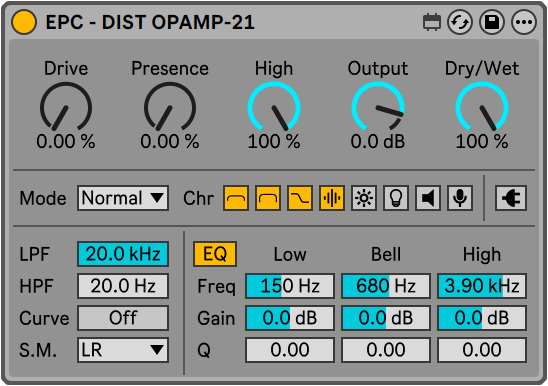Screen dimensions: 548x386
Task: Open the Mode dropdown showing Normal
Action: [x=123, y=198]
